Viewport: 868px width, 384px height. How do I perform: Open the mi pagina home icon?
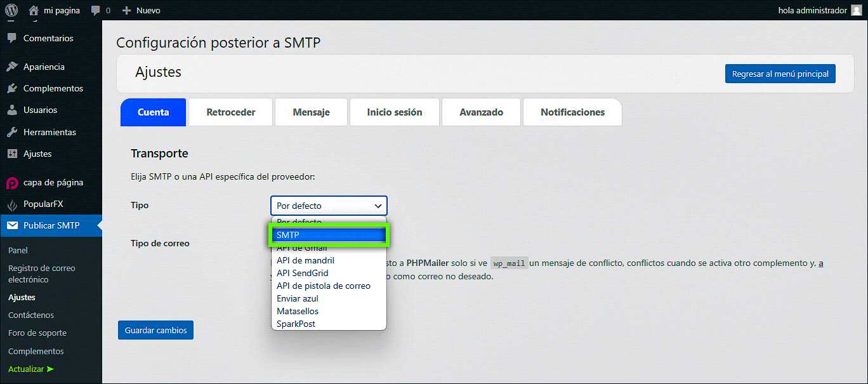tap(33, 10)
